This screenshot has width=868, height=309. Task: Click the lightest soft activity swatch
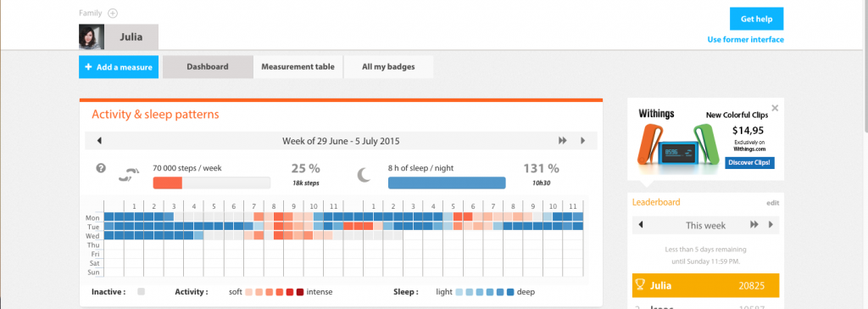pyautogui.click(x=249, y=292)
